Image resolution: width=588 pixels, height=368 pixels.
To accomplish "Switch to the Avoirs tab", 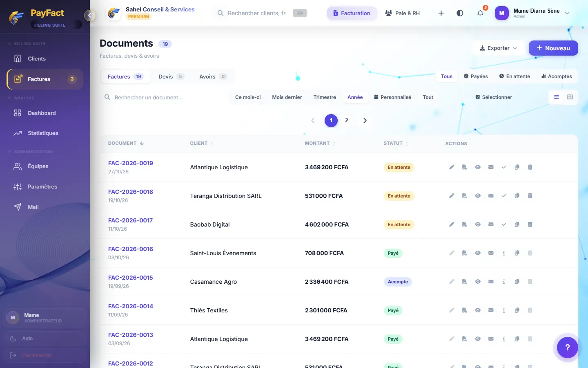I will coord(213,76).
